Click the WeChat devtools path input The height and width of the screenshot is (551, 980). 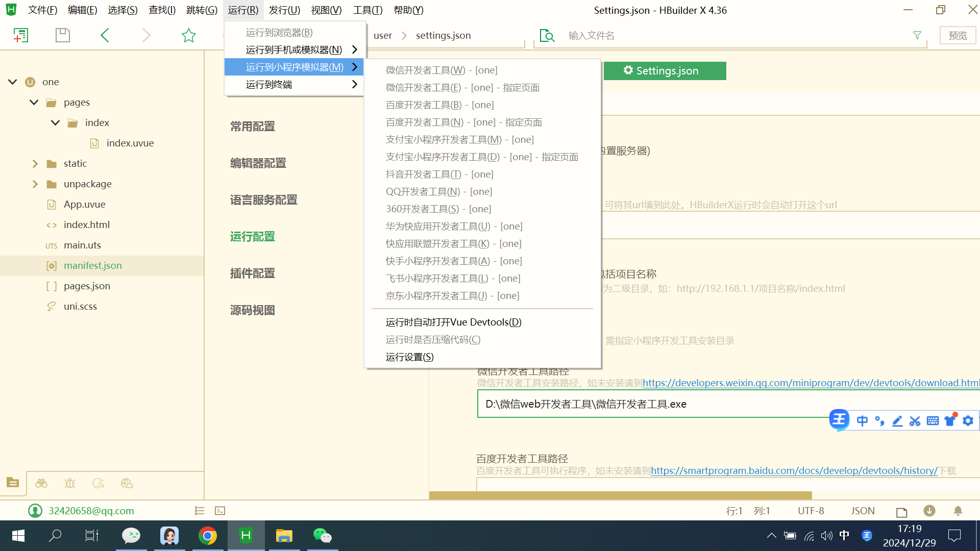(728, 404)
